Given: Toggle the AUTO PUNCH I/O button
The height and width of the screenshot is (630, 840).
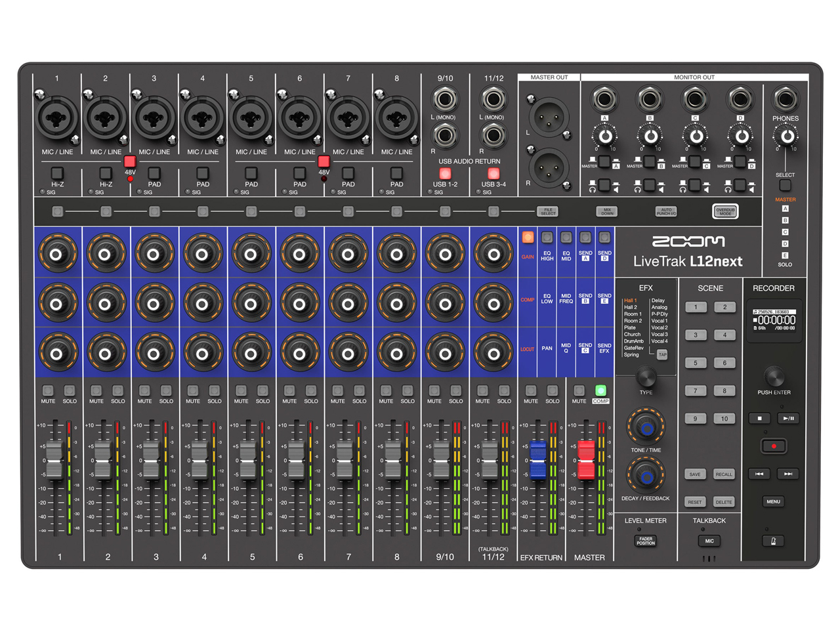Looking at the screenshot, I should pyautogui.click(x=666, y=211).
